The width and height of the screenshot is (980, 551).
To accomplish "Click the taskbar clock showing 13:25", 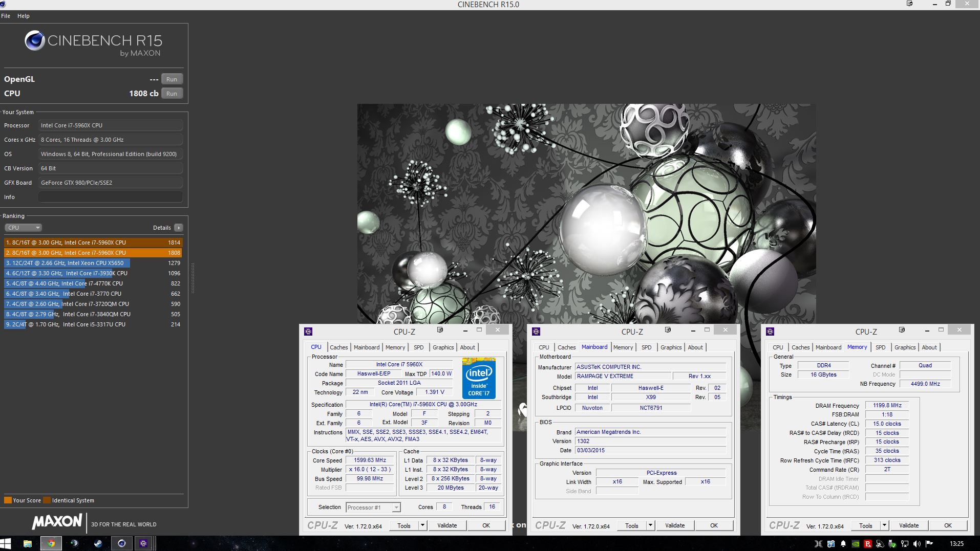I will (956, 544).
